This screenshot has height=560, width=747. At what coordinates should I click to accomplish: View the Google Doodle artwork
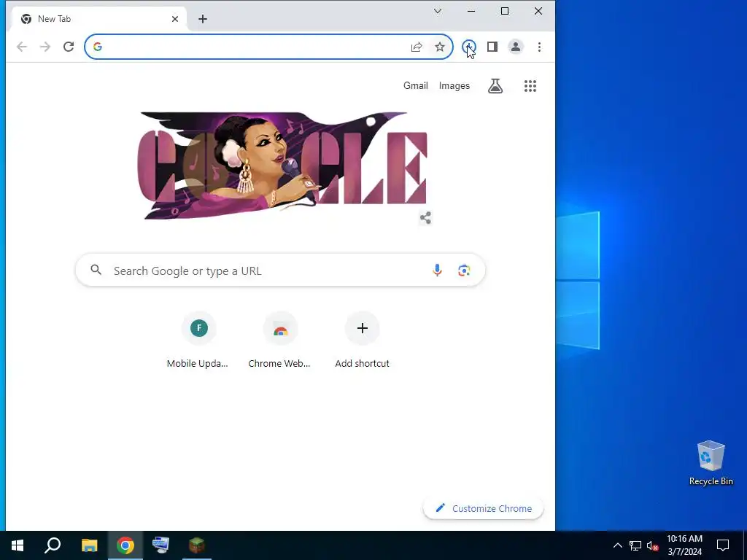[282, 166]
